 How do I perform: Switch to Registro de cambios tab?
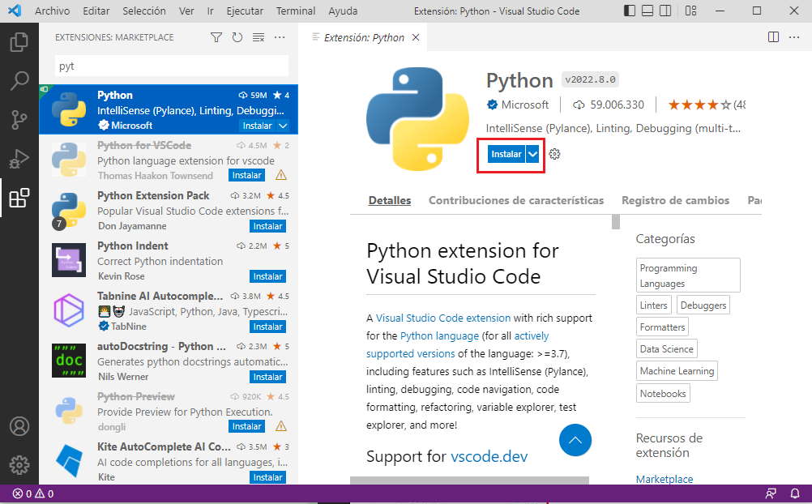[675, 200]
